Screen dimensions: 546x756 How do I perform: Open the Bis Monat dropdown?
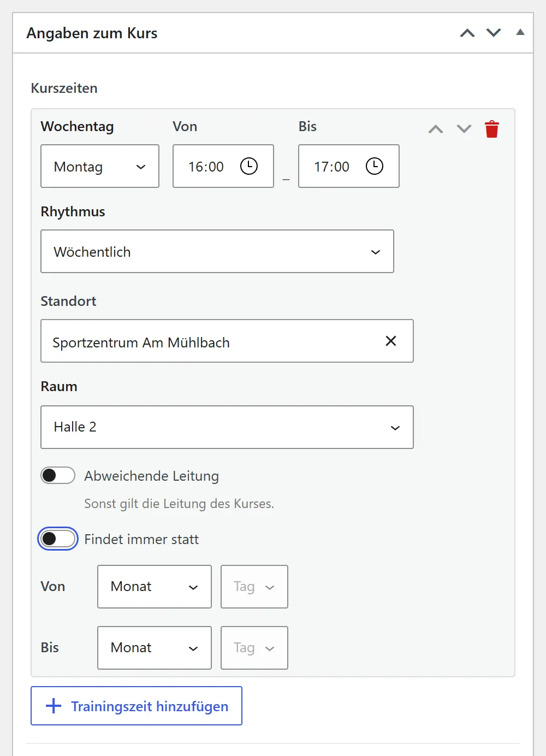pos(155,648)
